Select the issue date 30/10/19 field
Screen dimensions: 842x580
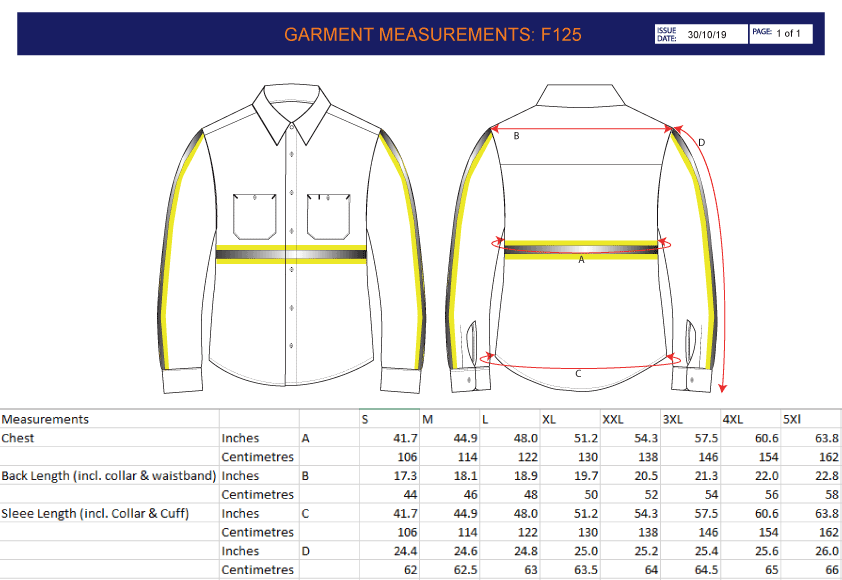click(x=701, y=34)
